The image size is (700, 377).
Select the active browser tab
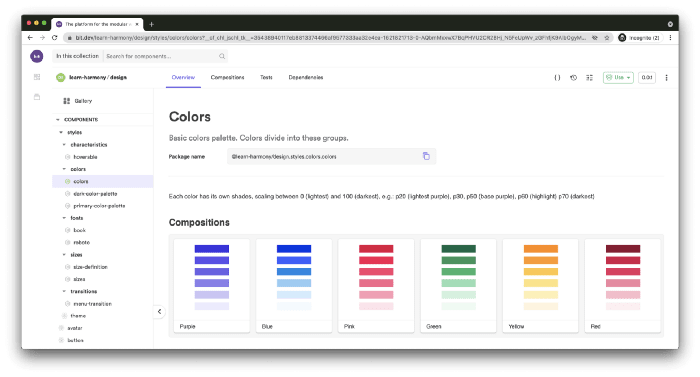(x=97, y=24)
